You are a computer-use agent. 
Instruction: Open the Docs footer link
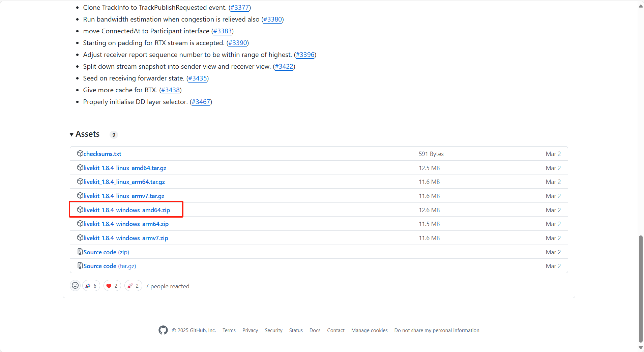coord(315,330)
